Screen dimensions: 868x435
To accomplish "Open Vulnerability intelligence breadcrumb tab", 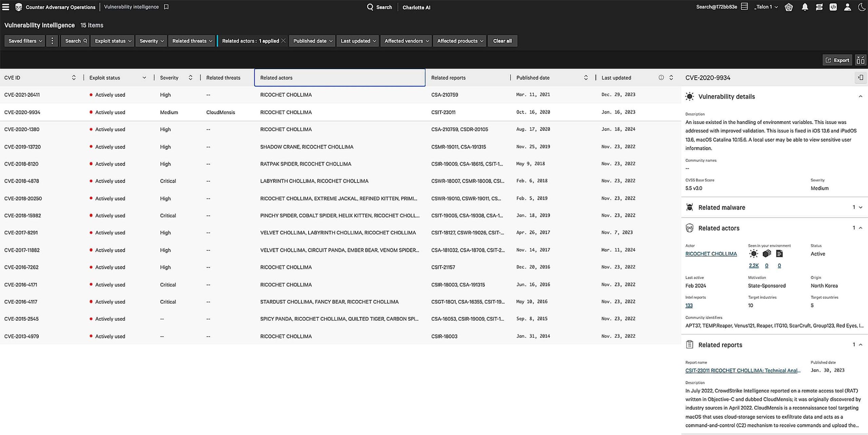I will click(131, 7).
